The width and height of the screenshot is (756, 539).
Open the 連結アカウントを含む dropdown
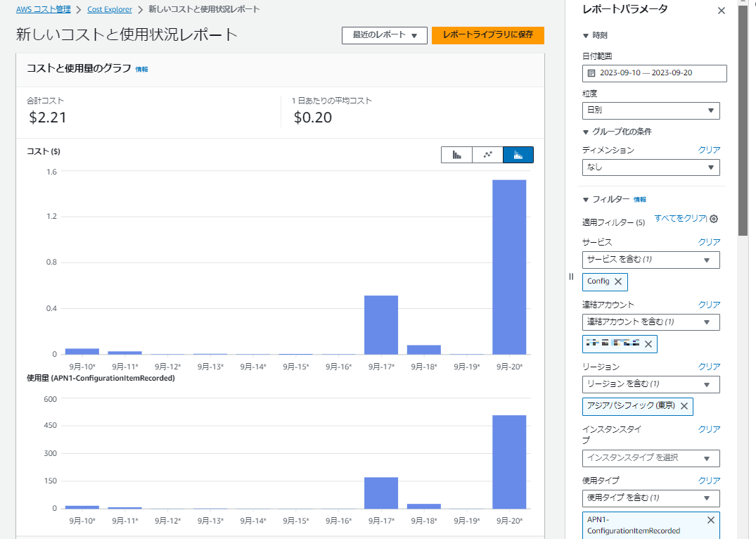pyautogui.click(x=651, y=322)
